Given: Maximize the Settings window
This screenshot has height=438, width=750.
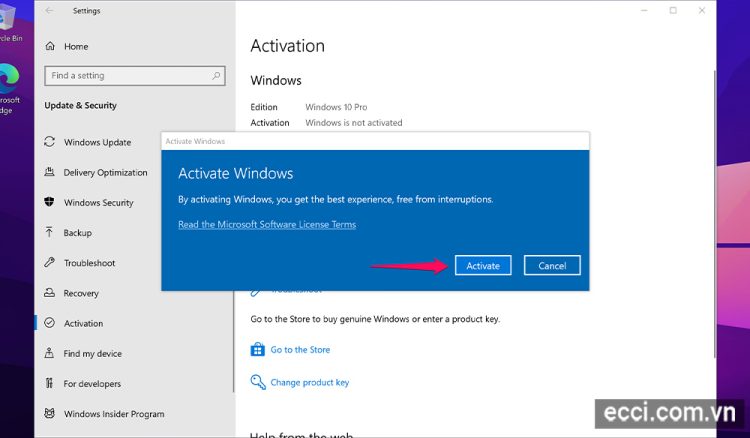Looking at the screenshot, I should 673,11.
